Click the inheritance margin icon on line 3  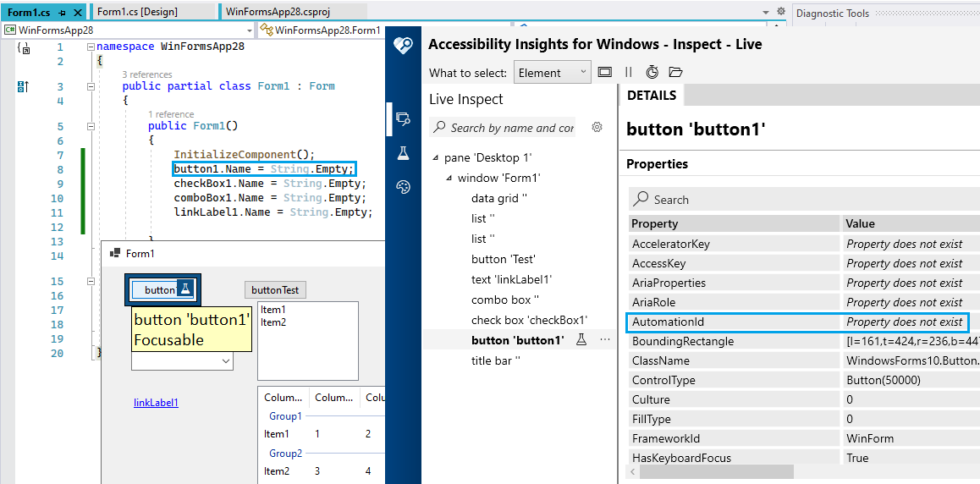tap(23, 87)
